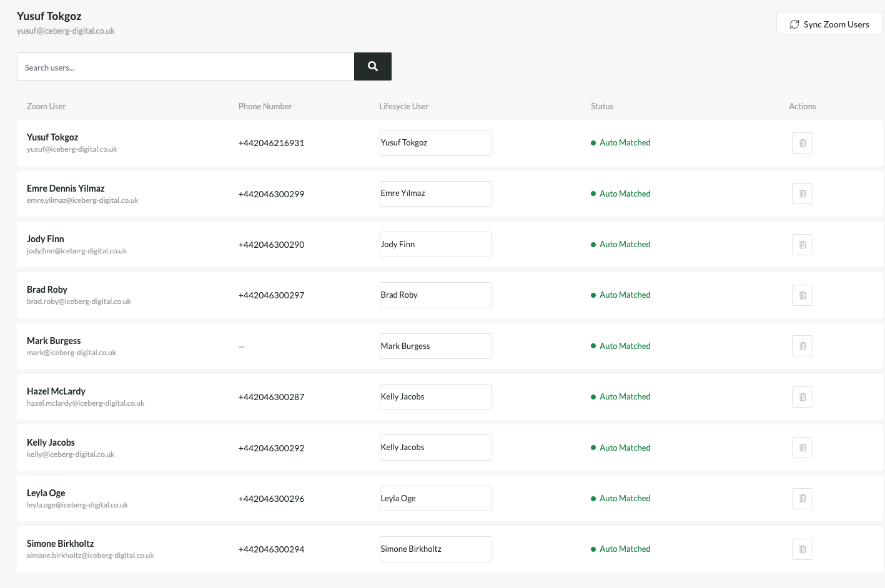The height and width of the screenshot is (588, 885).
Task: Click Auto Matched status for Simone Birkholtz
Action: tap(621, 549)
